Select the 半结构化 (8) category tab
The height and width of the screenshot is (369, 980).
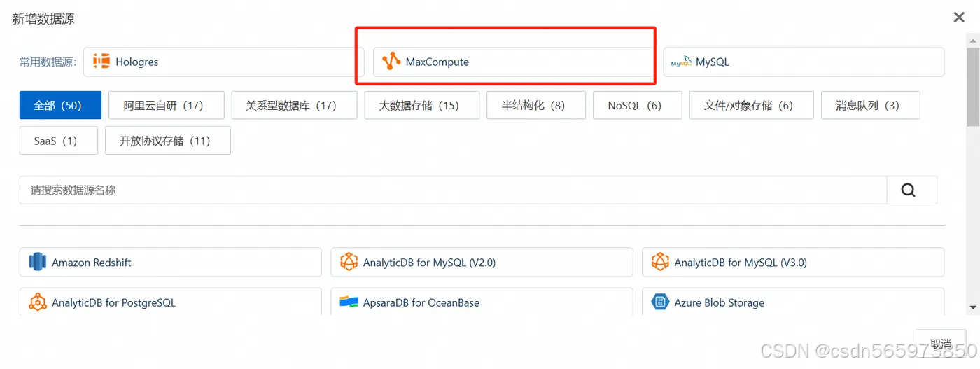[536, 105]
